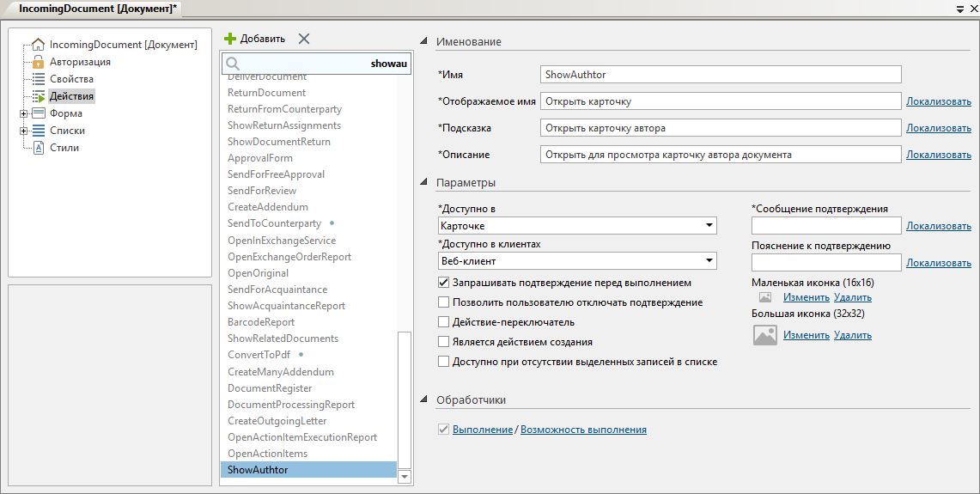
Task: Expand the Форма tree node
Action: tap(23, 113)
